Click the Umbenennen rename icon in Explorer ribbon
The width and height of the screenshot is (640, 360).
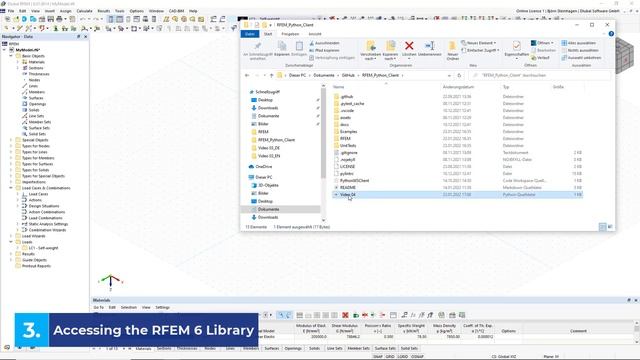(429, 46)
